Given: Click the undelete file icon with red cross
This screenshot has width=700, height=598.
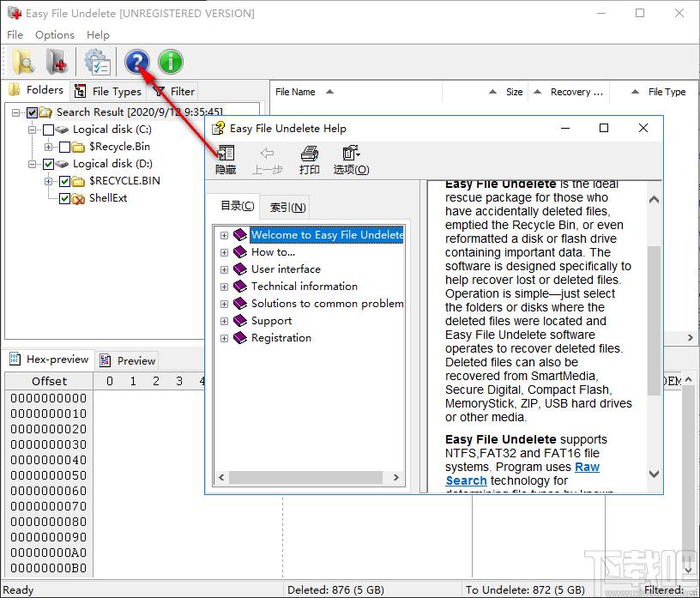Looking at the screenshot, I should click(x=57, y=62).
